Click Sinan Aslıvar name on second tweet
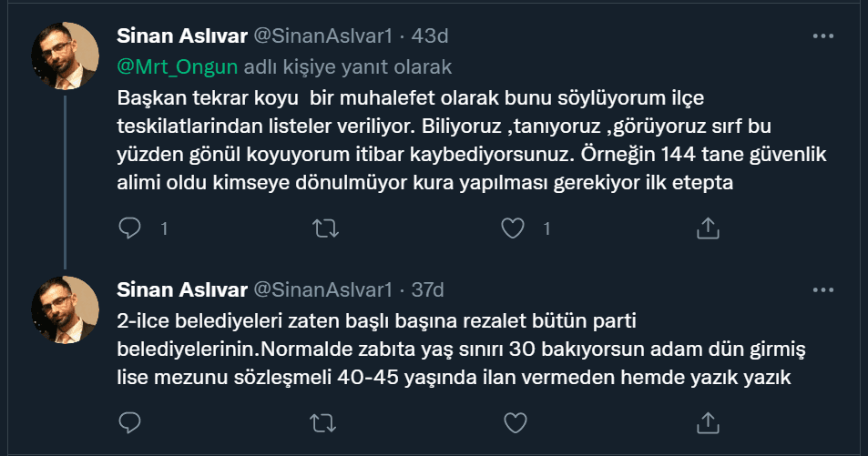The width and height of the screenshot is (868, 456). [182, 290]
